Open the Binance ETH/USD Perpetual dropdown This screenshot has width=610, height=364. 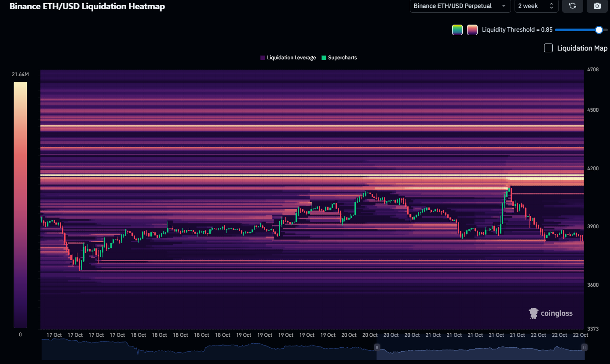point(460,6)
